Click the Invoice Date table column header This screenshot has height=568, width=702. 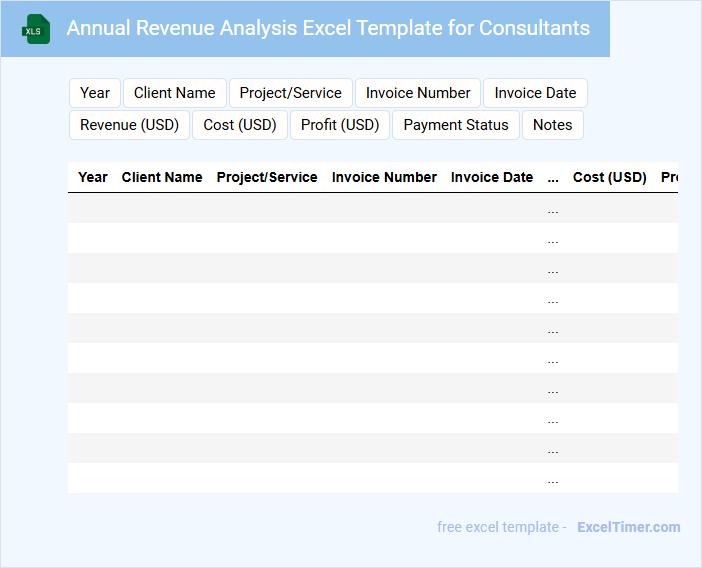point(492,177)
